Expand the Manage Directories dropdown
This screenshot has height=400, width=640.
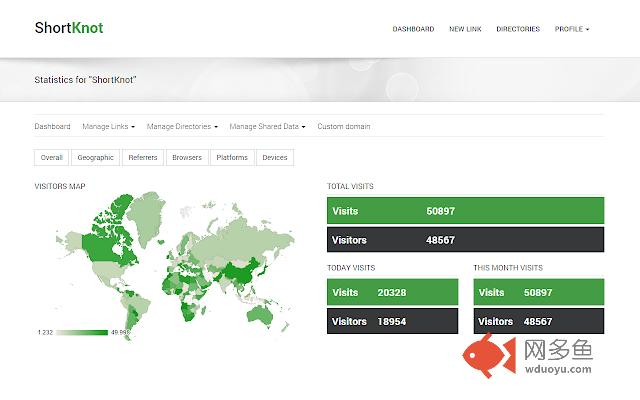click(x=182, y=127)
